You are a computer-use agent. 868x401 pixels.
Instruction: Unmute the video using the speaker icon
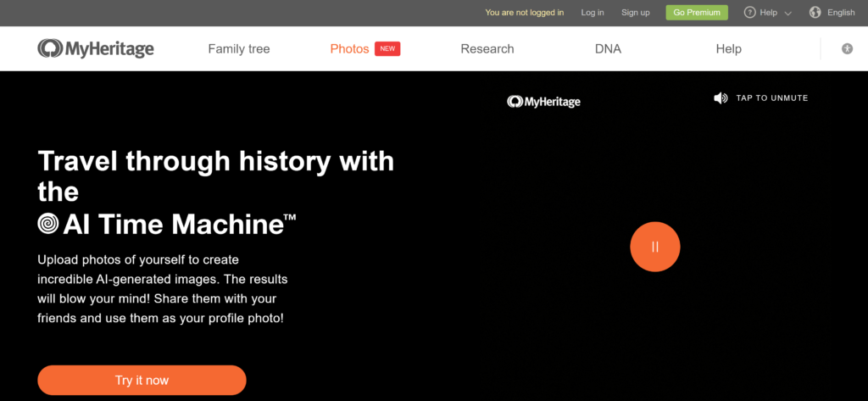click(x=721, y=98)
